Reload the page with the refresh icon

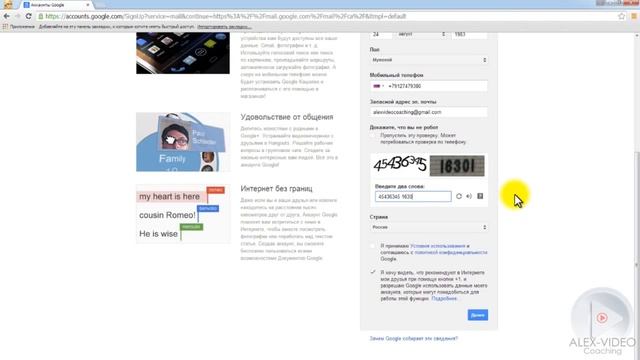[x=29, y=16]
